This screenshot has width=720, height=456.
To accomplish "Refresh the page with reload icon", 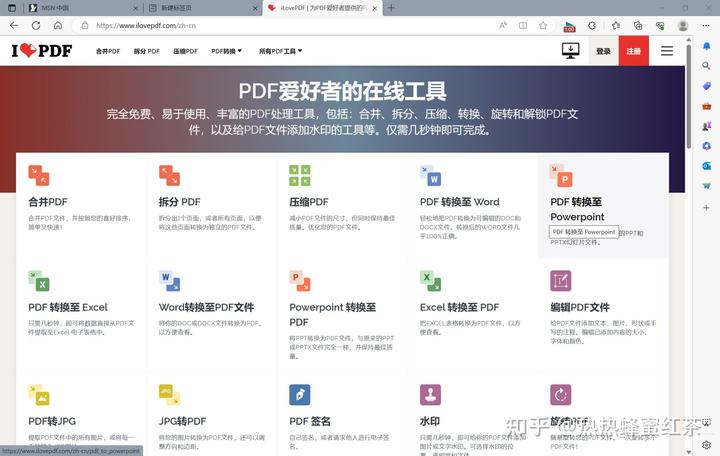I will pos(36,26).
